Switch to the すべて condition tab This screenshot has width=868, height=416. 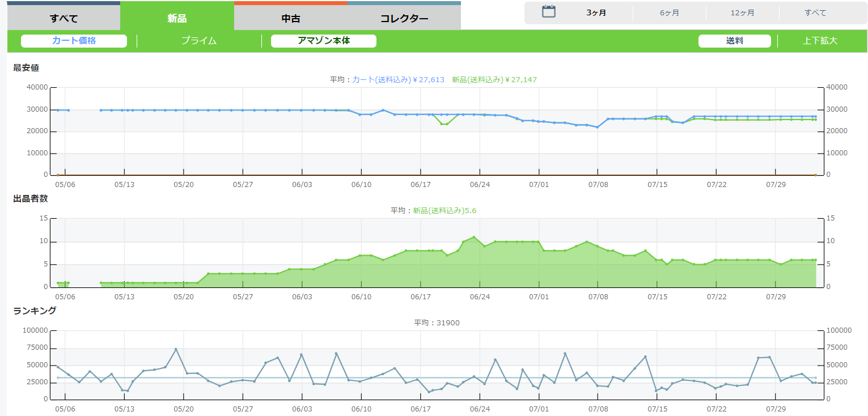[63, 18]
